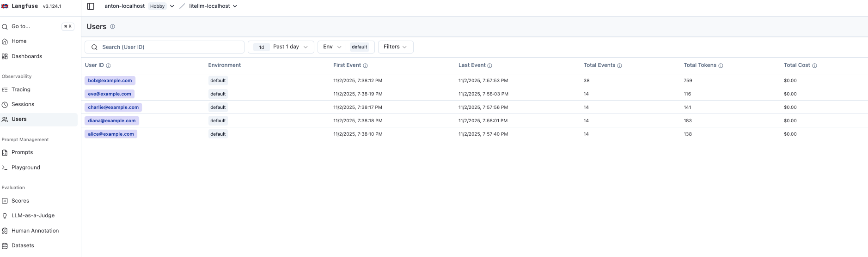Open the Past 1 day time range dropdown
Screen dimensions: 868x257
click(x=281, y=47)
